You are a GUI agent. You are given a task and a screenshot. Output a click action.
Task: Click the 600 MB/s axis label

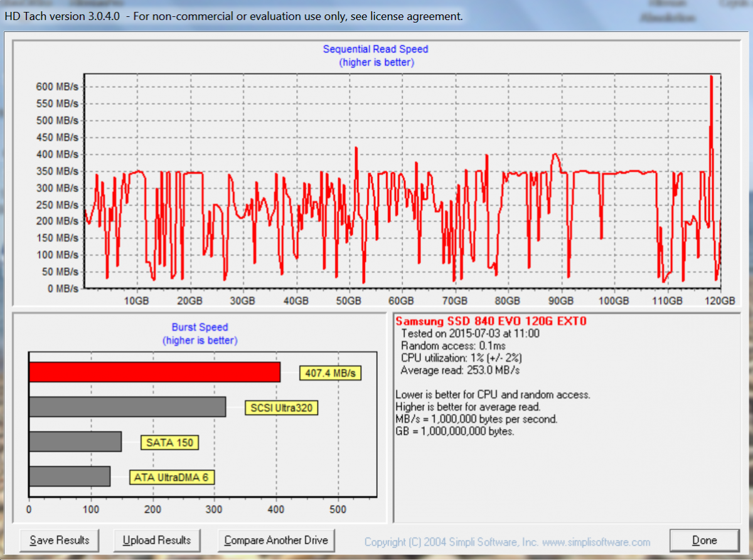[56, 87]
